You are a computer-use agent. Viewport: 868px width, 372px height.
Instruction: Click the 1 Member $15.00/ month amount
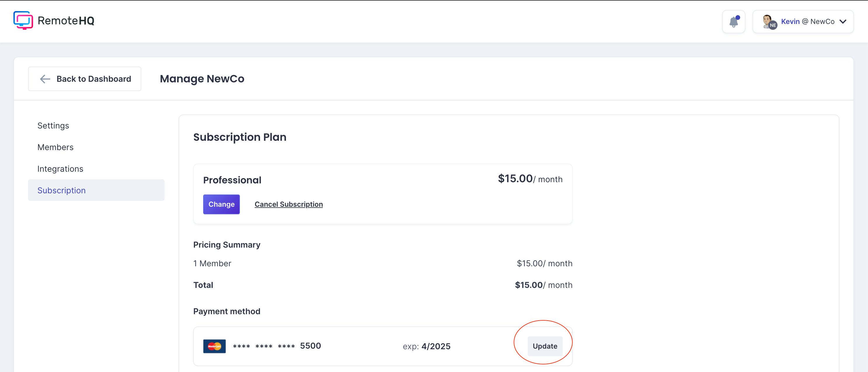(x=545, y=263)
